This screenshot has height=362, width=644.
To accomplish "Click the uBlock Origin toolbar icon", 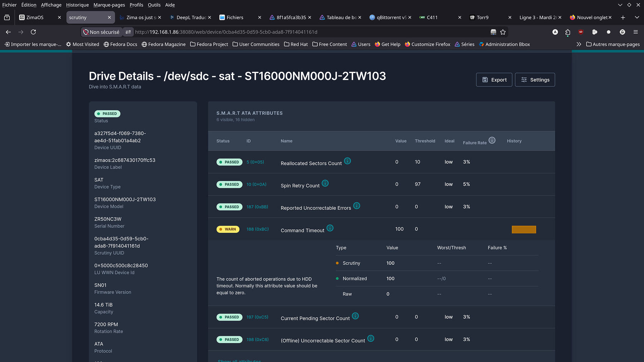I will (x=581, y=32).
